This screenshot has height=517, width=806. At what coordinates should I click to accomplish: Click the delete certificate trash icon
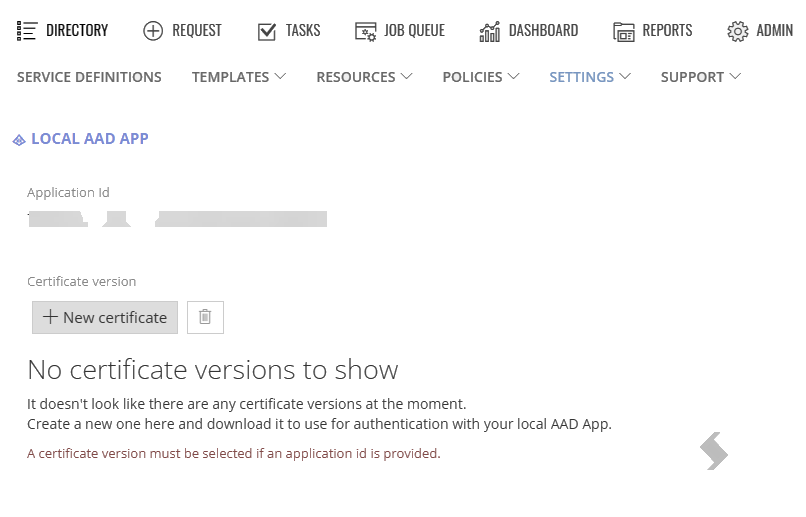[205, 317]
